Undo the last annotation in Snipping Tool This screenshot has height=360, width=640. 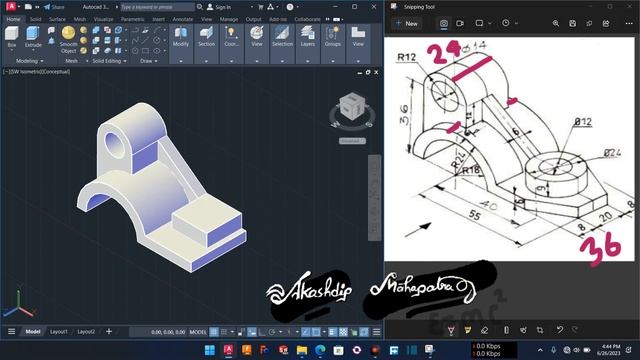tap(560, 329)
